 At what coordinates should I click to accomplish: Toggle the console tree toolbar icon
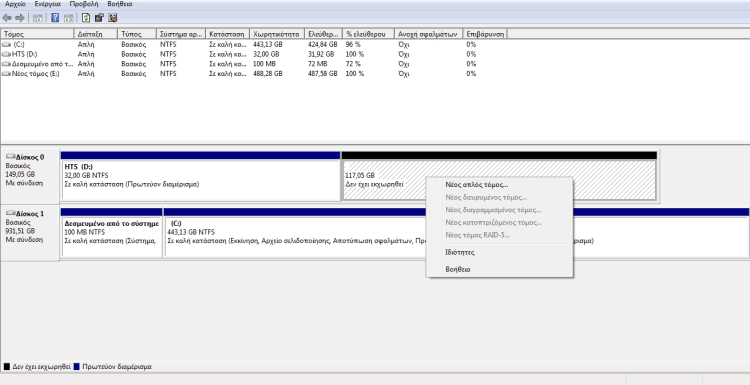(x=38, y=18)
